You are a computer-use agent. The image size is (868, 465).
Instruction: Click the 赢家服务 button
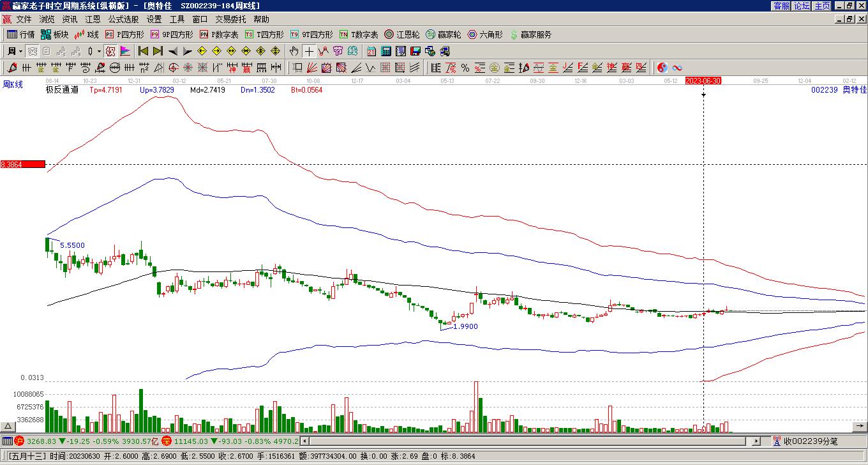pos(530,34)
